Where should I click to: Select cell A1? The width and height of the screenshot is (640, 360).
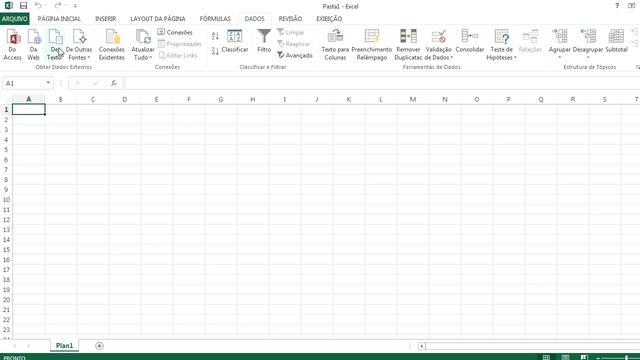pos(29,109)
